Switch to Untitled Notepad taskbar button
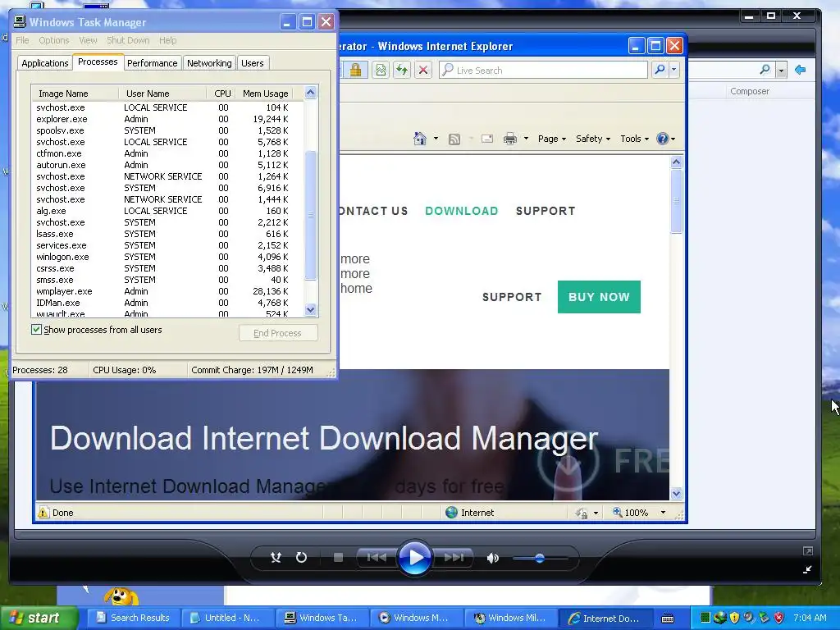Image resolution: width=840 pixels, height=630 pixels. [227, 618]
